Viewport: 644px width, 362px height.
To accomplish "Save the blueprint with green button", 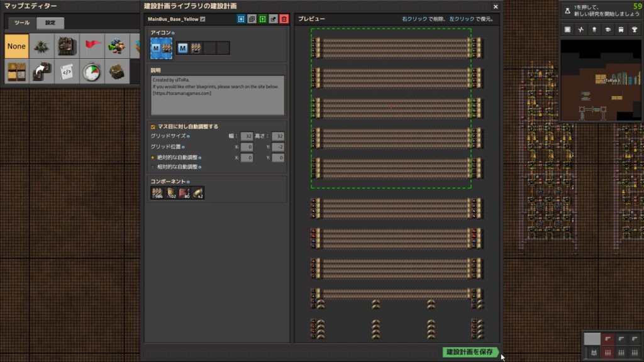I will tap(470, 352).
